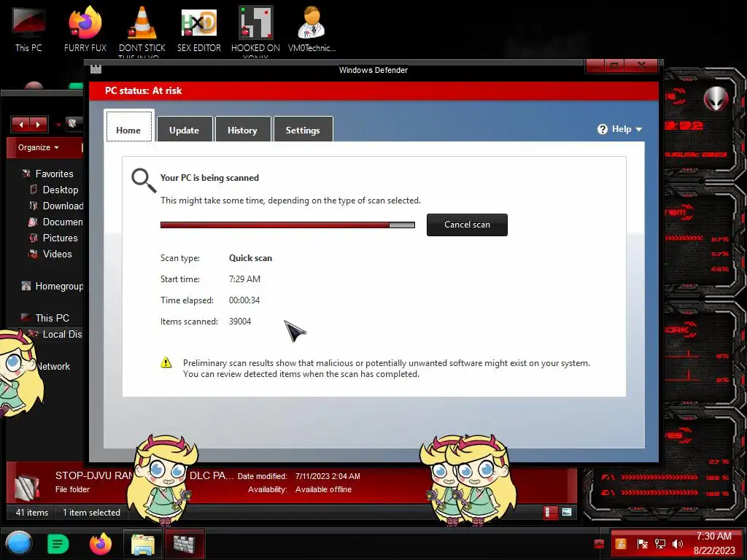Open the This PC desktop icon
Viewport: 747px width, 560px height.
pyautogui.click(x=28, y=29)
